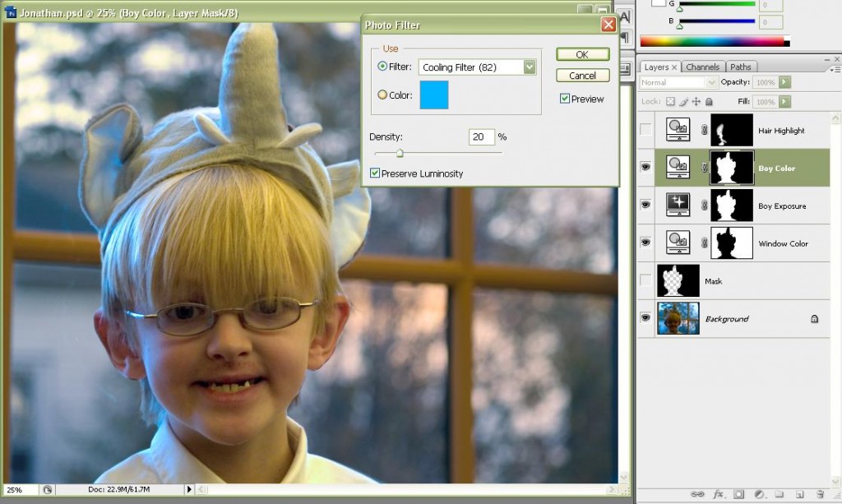
Task: Click mask link icon on Hair Highlight layer
Action: click(704, 130)
